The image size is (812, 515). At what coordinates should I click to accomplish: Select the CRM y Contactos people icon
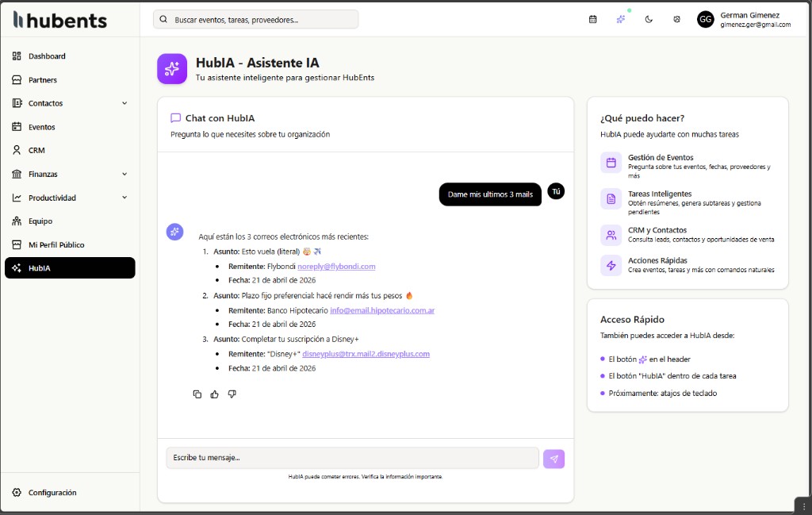click(x=610, y=236)
